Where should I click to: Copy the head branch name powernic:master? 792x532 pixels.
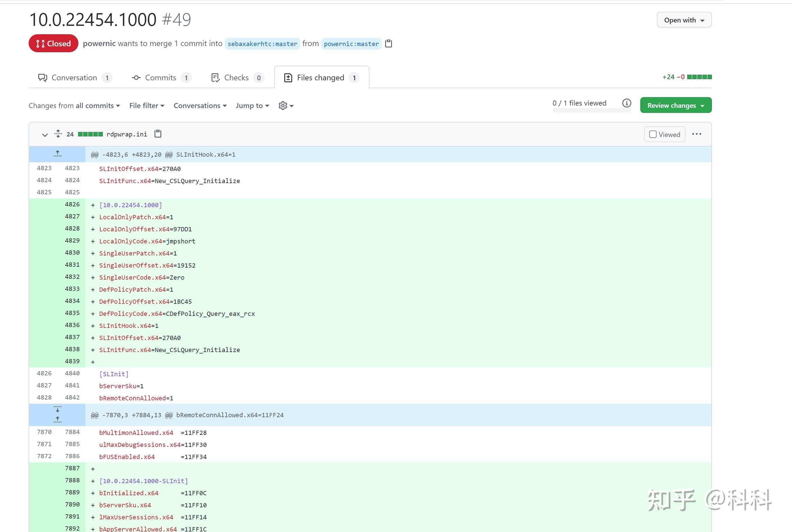tap(389, 44)
